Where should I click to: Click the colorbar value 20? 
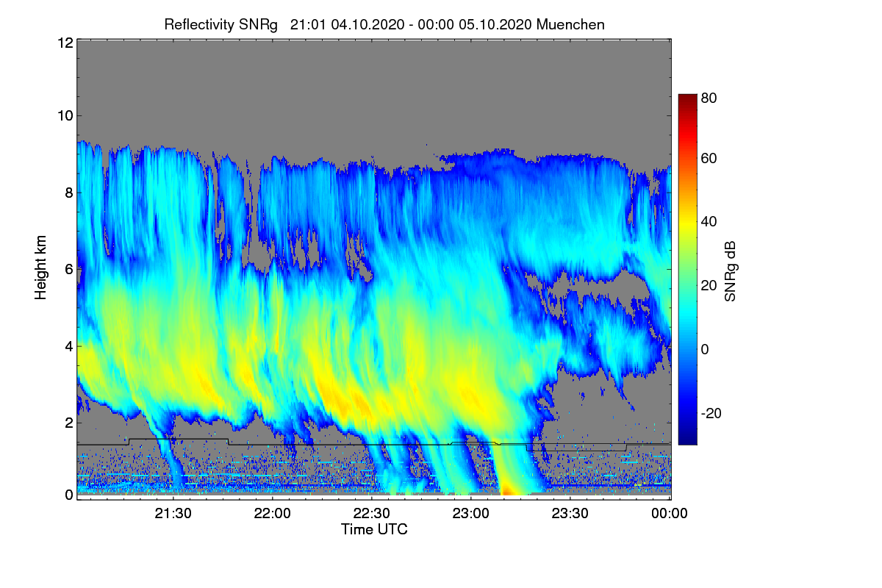(709, 286)
